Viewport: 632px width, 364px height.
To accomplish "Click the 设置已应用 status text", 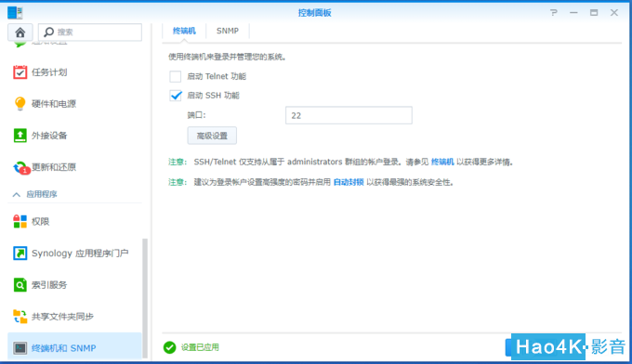I will [x=200, y=347].
